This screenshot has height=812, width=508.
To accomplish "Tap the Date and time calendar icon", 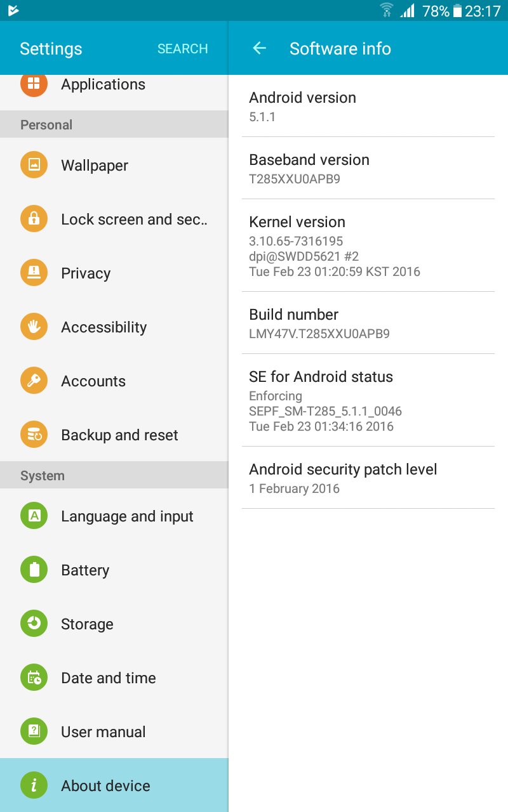I will pyautogui.click(x=34, y=678).
